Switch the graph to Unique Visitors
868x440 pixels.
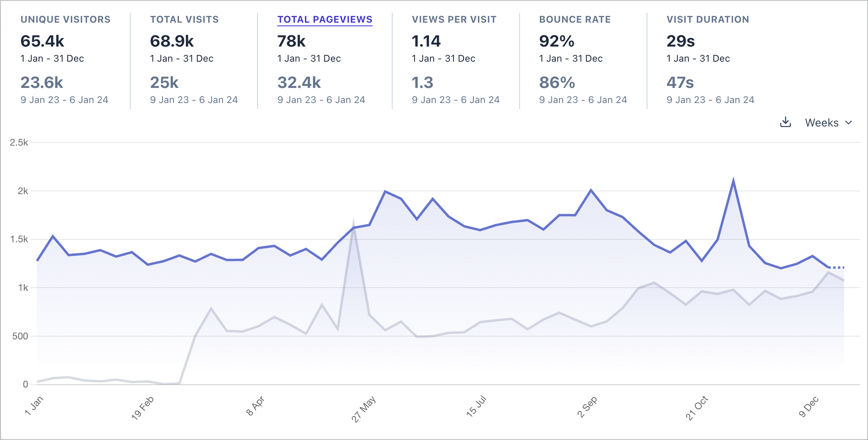point(65,19)
